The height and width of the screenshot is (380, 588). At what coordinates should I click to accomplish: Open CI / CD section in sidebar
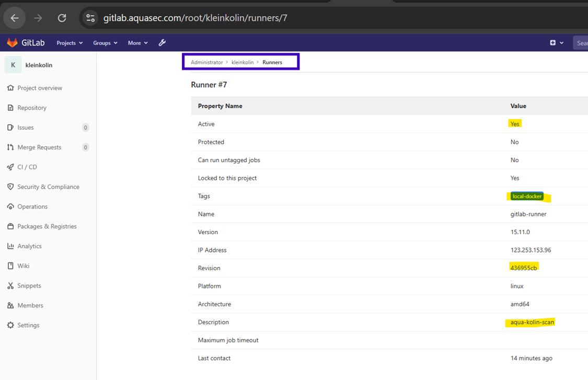point(27,167)
